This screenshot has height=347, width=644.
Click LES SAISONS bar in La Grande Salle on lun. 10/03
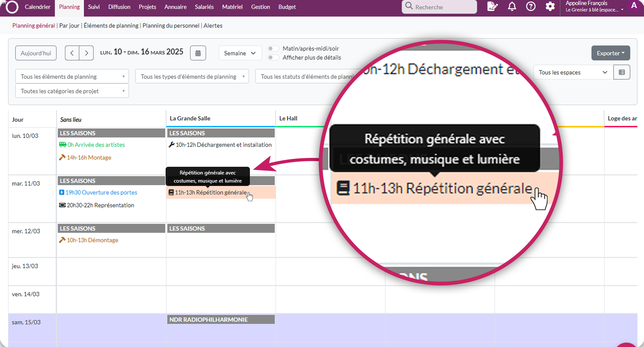pos(221,133)
